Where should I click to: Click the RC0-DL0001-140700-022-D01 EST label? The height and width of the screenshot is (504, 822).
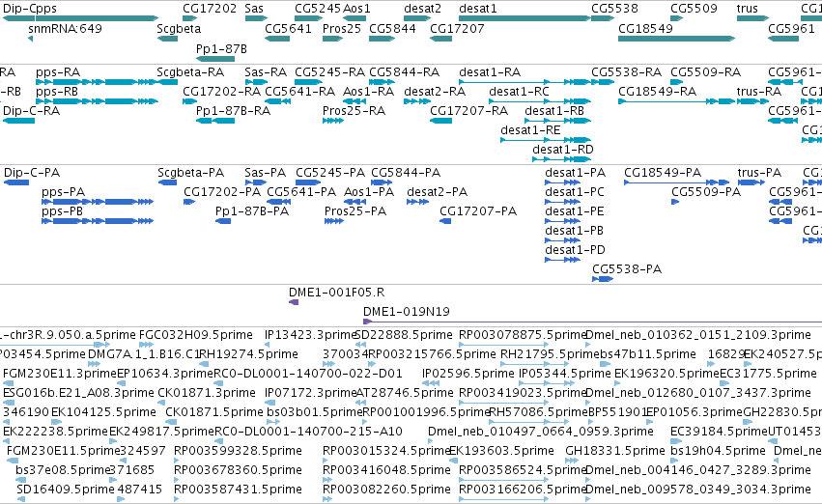(x=308, y=374)
